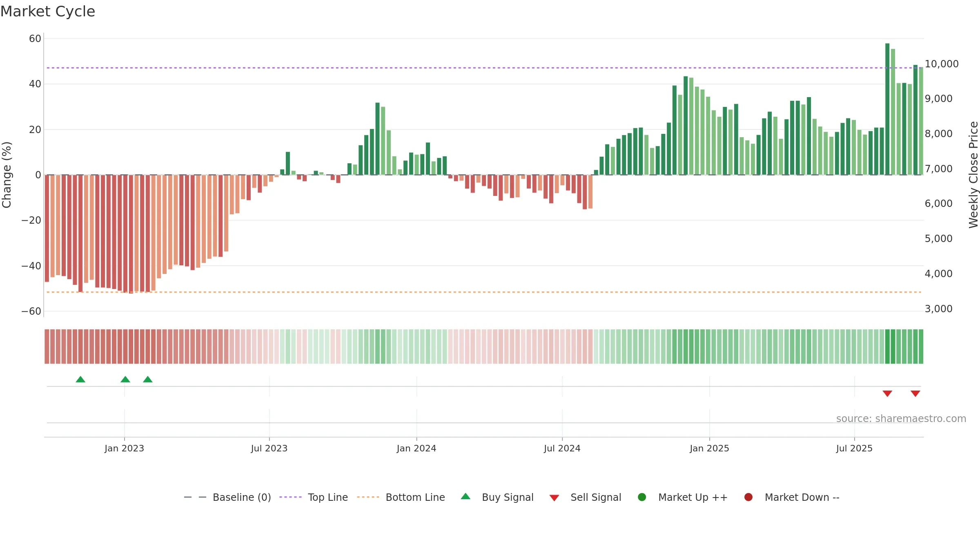980x551 pixels.
Task: Click the −20 tick on the Change axis
Action: (x=31, y=220)
